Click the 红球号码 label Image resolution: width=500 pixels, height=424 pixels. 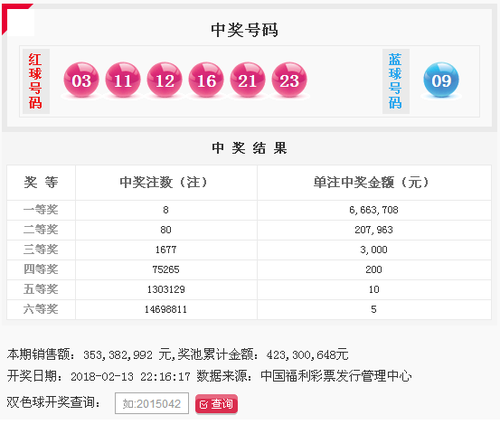coord(35,81)
